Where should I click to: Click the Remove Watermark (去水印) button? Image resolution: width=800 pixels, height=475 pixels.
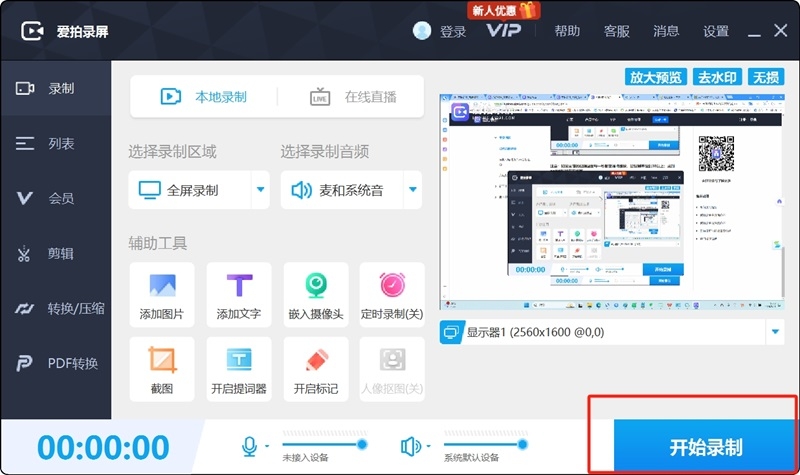tap(717, 77)
